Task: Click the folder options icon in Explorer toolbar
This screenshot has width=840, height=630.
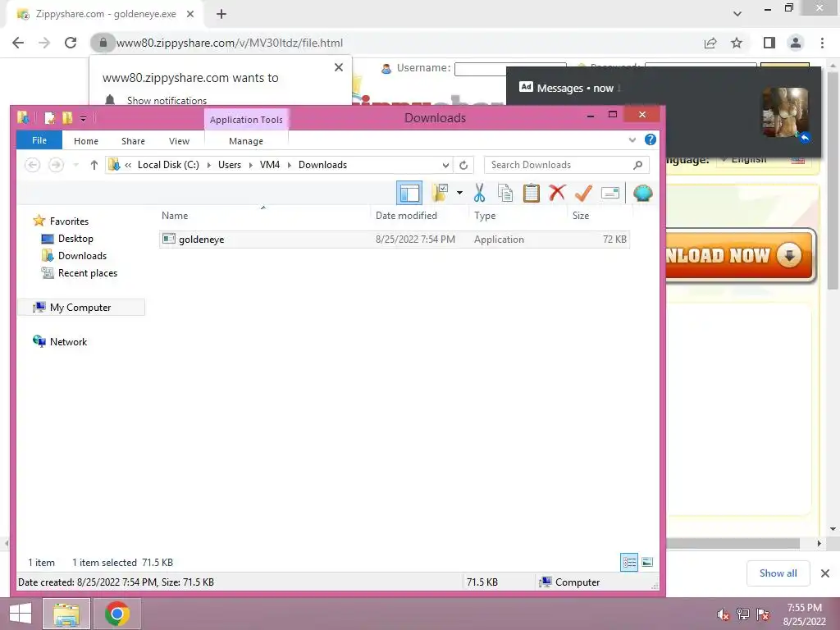Action: tap(441, 193)
